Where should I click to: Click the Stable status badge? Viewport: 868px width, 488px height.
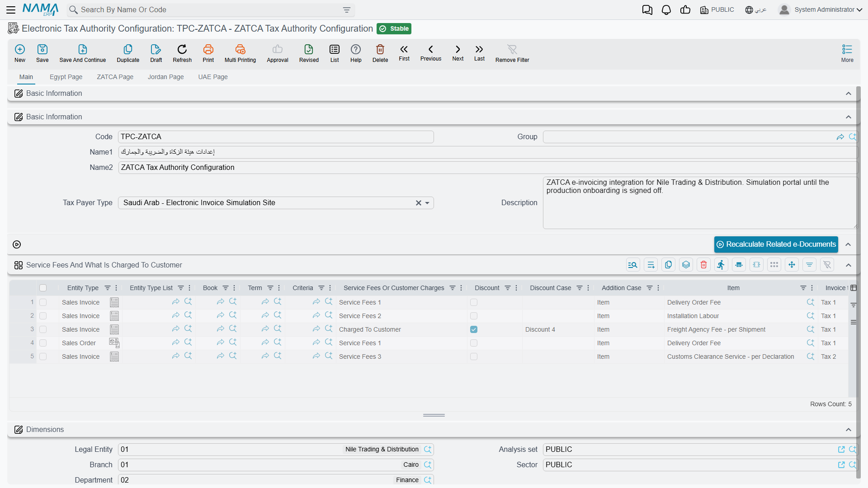(394, 28)
